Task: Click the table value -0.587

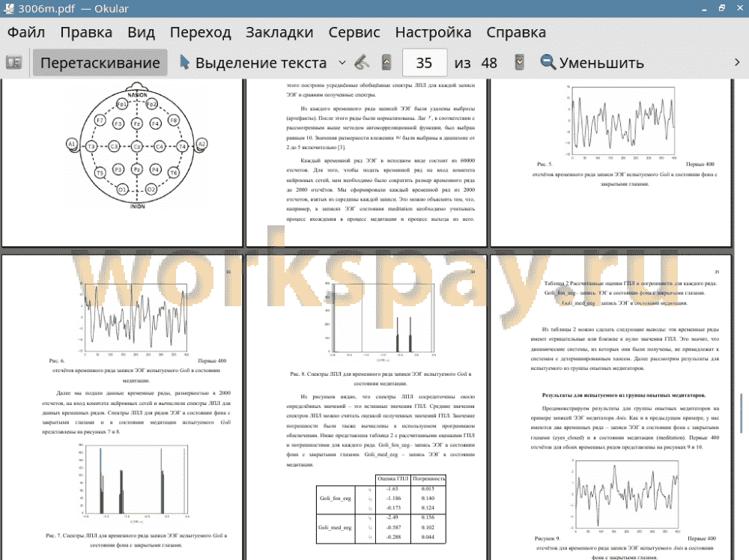Action: point(392,528)
